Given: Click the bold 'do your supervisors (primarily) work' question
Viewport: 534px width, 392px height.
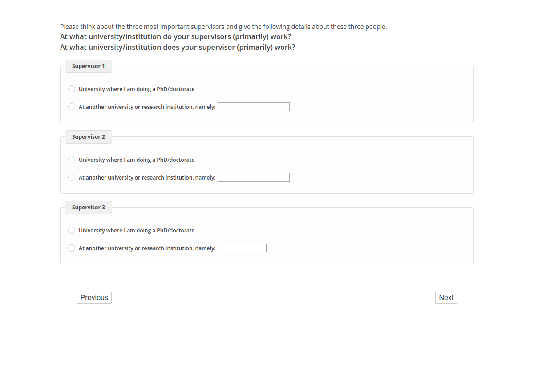Looking at the screenshot, I should (175, 36).
